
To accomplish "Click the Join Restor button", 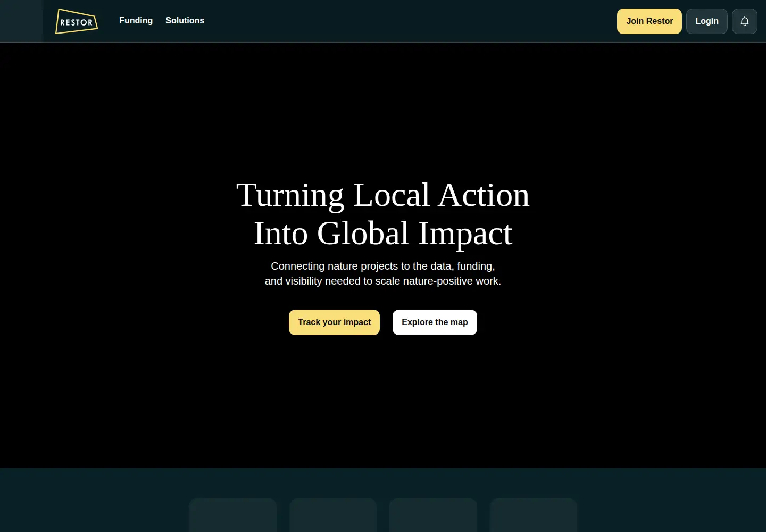I will tap(650, 21).
